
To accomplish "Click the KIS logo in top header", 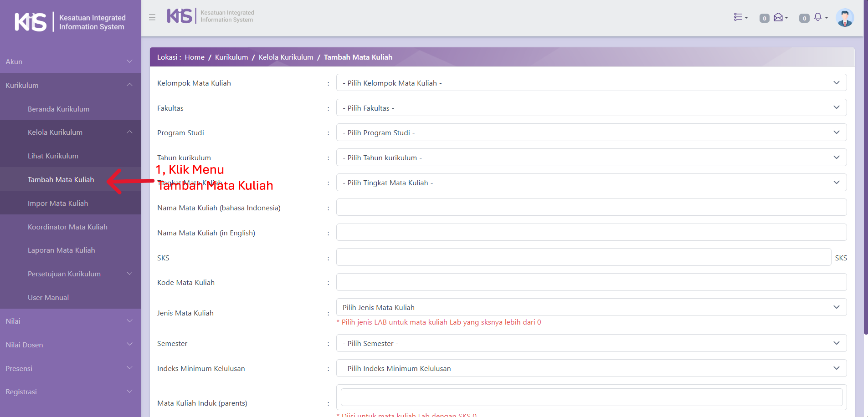I will pyautogui.click(x=180, y=16).
